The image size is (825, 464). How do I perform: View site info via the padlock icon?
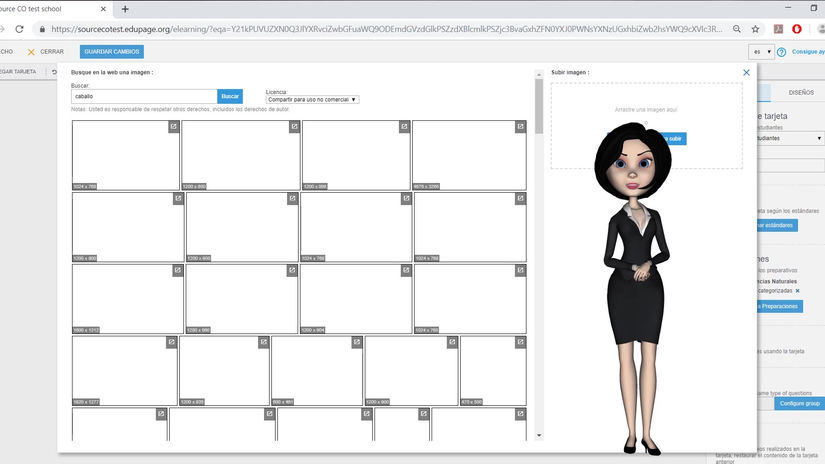click(x=43, y=29)
